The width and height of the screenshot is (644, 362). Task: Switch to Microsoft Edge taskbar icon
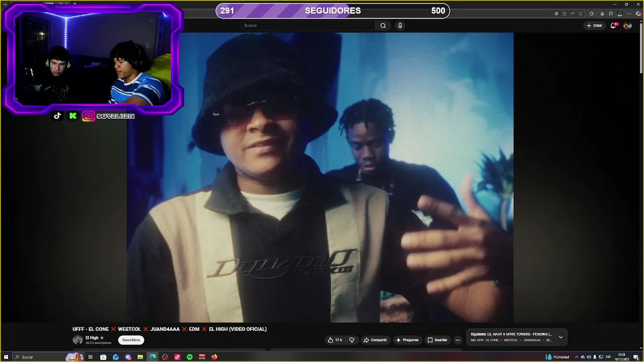[152, 357]
